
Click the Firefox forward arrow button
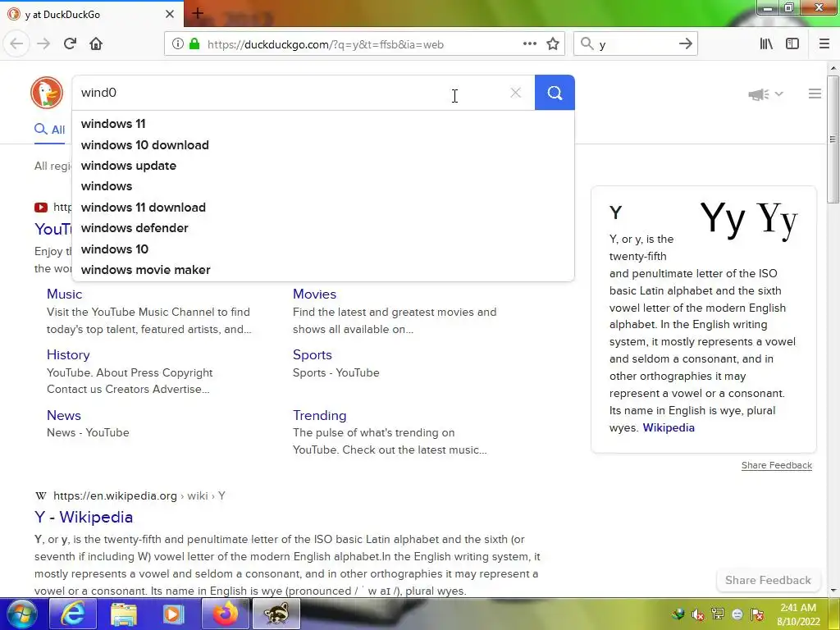point(43,44)
